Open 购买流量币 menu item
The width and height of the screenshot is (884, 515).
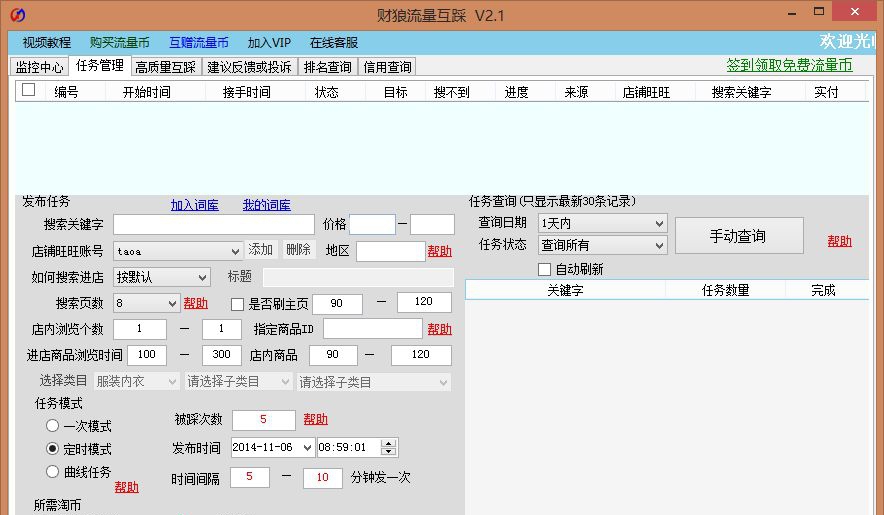120,43
